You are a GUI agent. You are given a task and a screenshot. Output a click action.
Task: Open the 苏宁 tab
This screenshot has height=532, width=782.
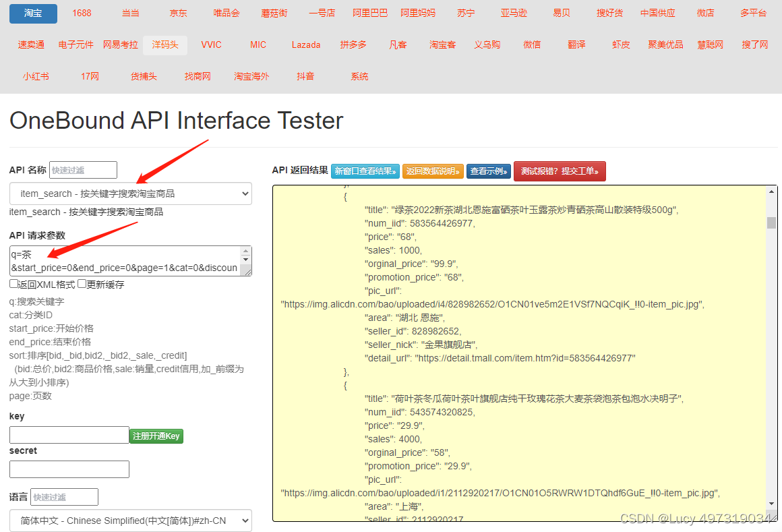466,13
